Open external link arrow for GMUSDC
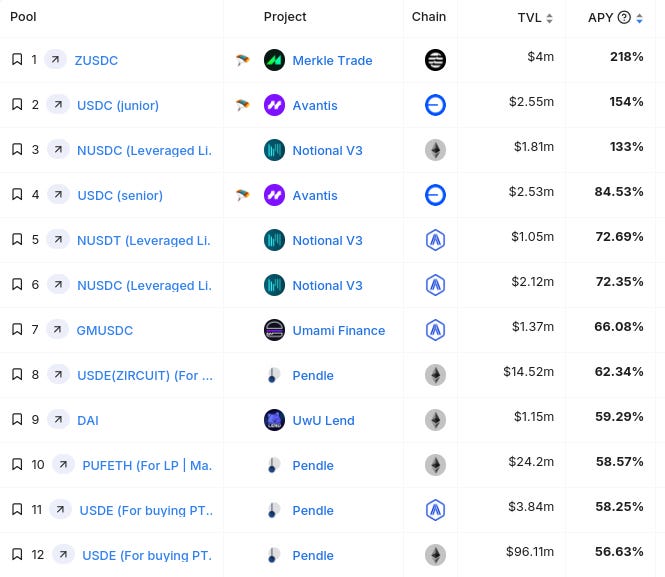The height and width of the screenshot is (577, 665). click(x=58, y=329)
